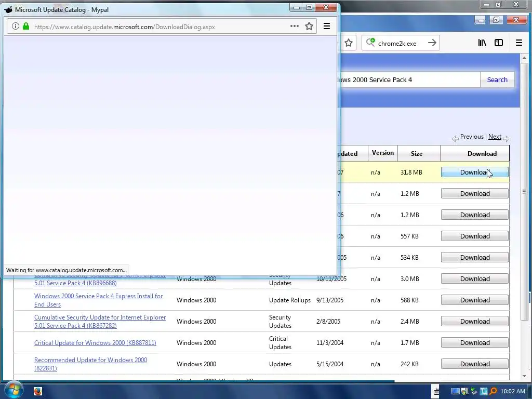Screen dimensions: 532x399
Task: Click the 'Update Rollups' classification cell
Action: tap(290, 300)
